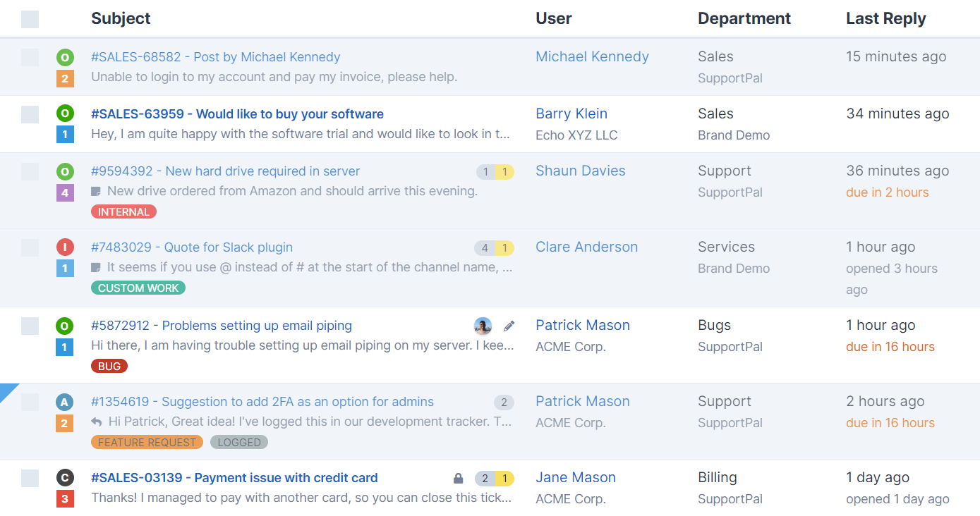This screenshot has width=980, height=516.
Task: Filter tickets by the BUG tag
Action: coord(109,365)
